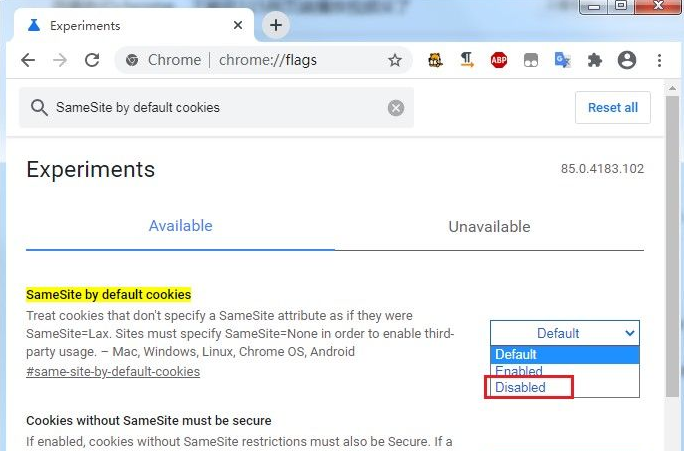Switch to the Available tab
Viewport: 684px width, 454px height.
click(x=180, y=226)
